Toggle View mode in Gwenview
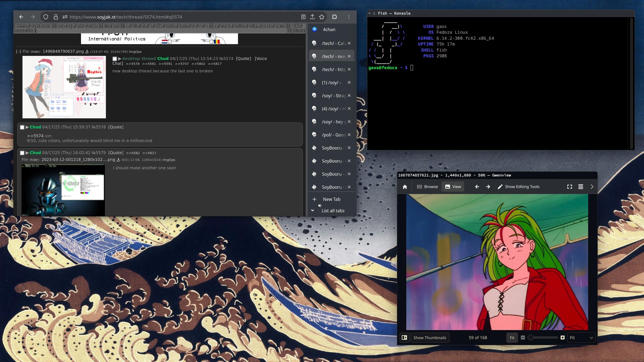This screenshot has width=644, height=362. click(453, 187)
